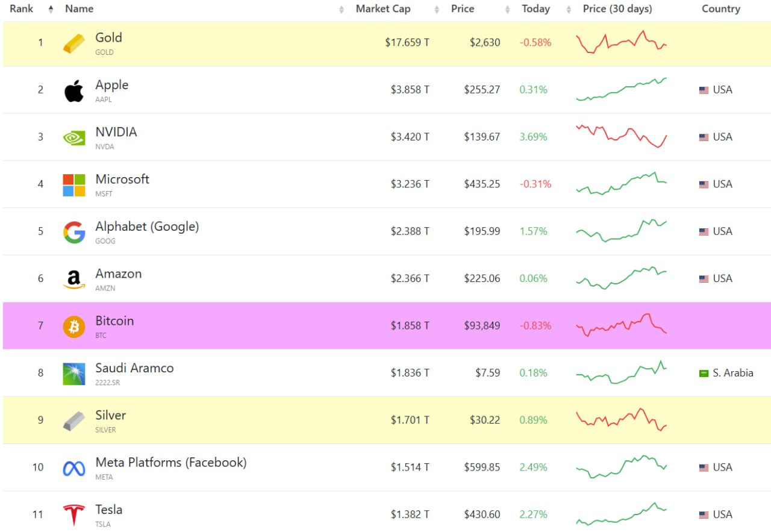Sort by Market Cap using its sort arrows
This screenshot has height=532, width=771.
pos(437,9)
